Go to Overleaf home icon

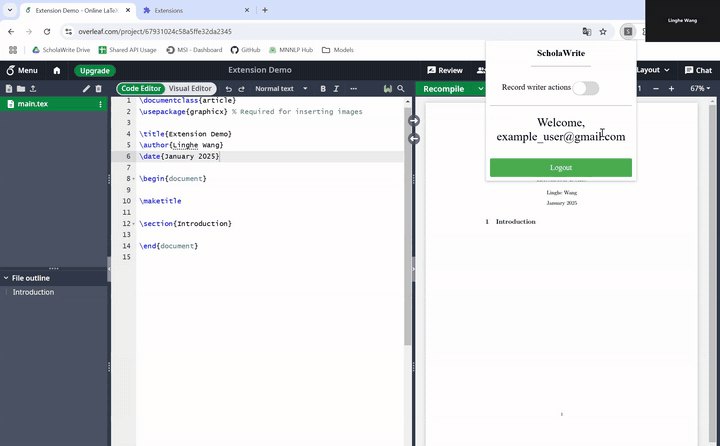[57, 70]
